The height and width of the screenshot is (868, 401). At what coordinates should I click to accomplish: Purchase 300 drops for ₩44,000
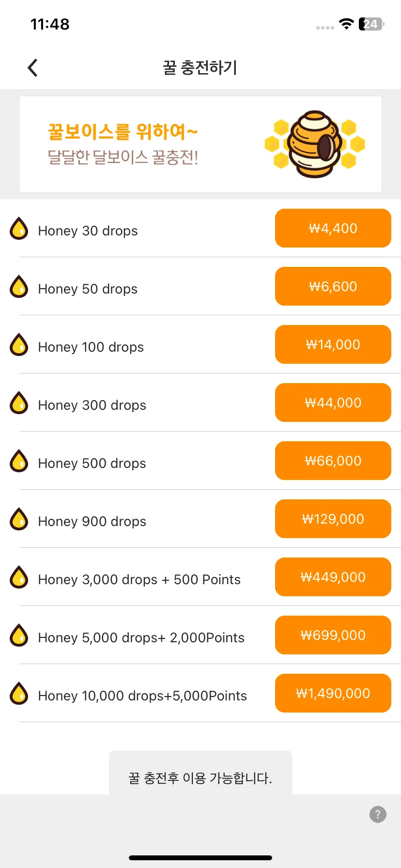[x=333, y=403]
